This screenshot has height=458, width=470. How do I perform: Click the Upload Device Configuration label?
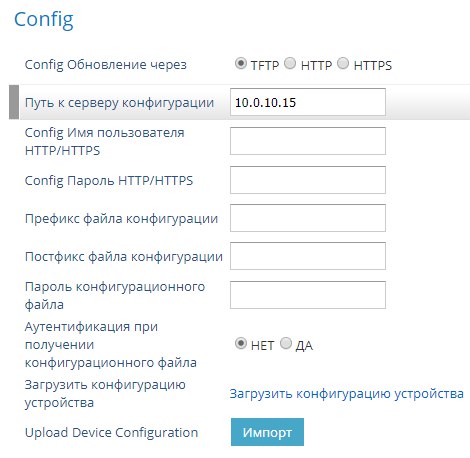(x=111, y=433)
